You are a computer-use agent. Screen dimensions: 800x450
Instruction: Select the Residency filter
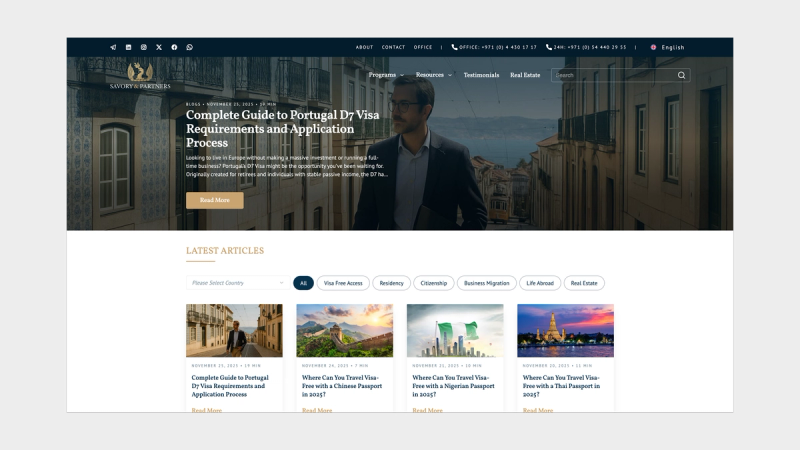tap(391, 283)
